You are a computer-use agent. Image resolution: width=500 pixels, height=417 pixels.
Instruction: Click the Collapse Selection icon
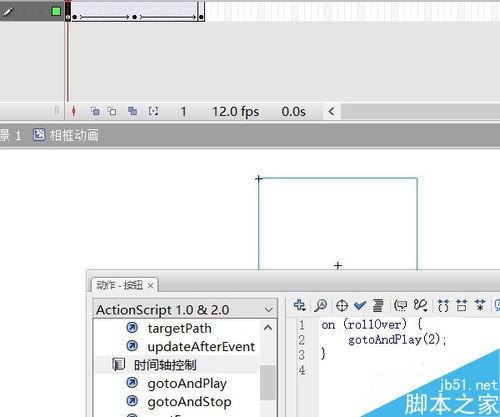(462, 305)
